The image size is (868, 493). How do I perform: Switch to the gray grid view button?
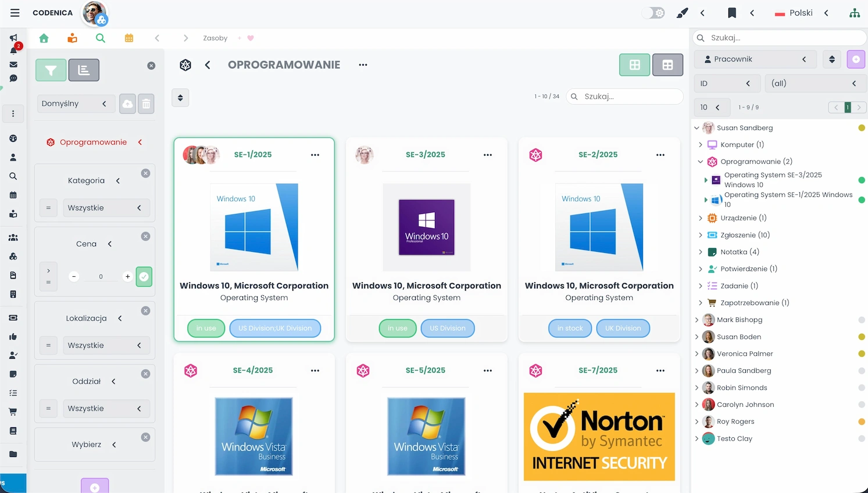pyautogui.click(x=667, y=65)
